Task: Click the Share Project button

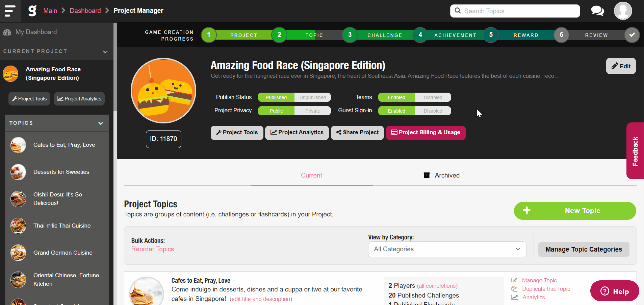Action: [x=357, y=133]
